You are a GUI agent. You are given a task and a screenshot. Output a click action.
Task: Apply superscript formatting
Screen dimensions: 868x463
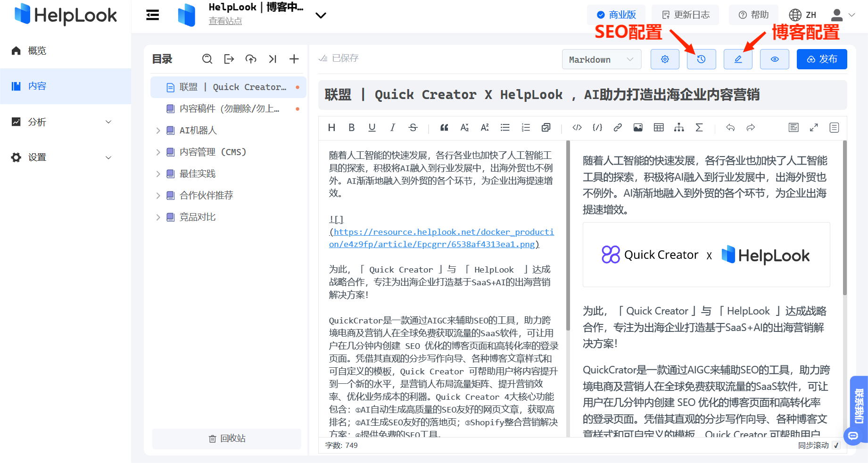pyautogui.click(x=485, y=127)
